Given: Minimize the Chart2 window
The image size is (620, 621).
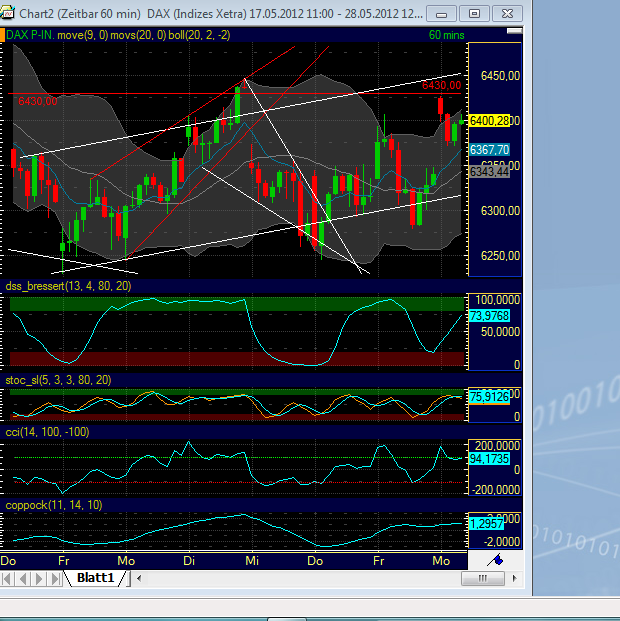Looking at the screenshot, I should pos(441,14).
